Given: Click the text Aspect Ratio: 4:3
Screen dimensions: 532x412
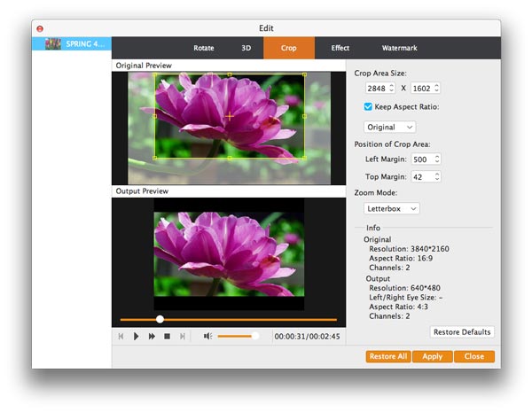Looking at the screenshot, I should pyautogui.click(x=398, y=307).
